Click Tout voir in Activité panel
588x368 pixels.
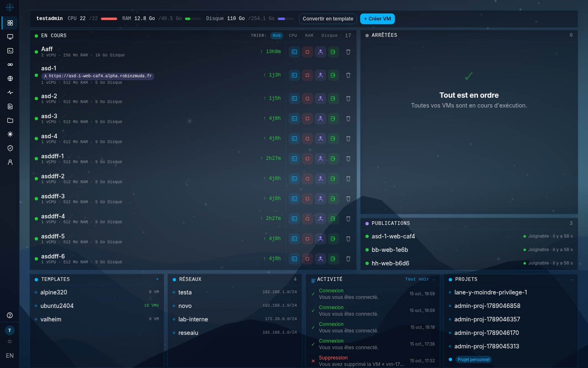pos(420,279)
